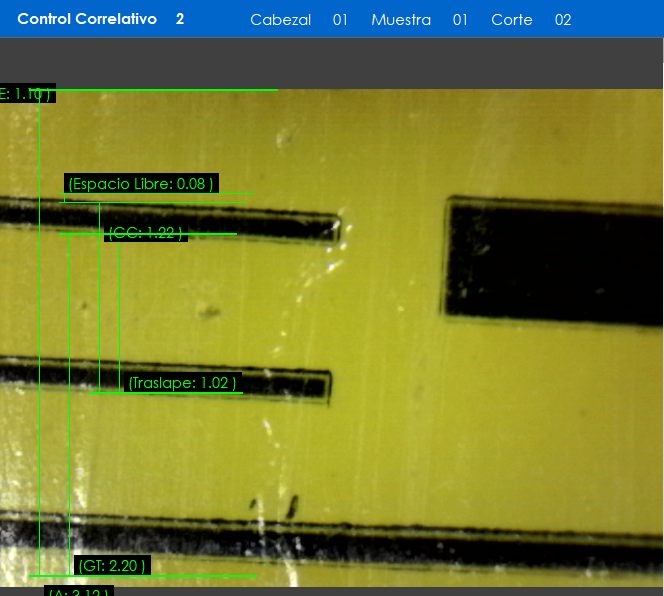The width and height of the screenshot is (664, 596).
Task: Pick the Traslape 1.02 measurement label
Action: (x=182, y=383)
